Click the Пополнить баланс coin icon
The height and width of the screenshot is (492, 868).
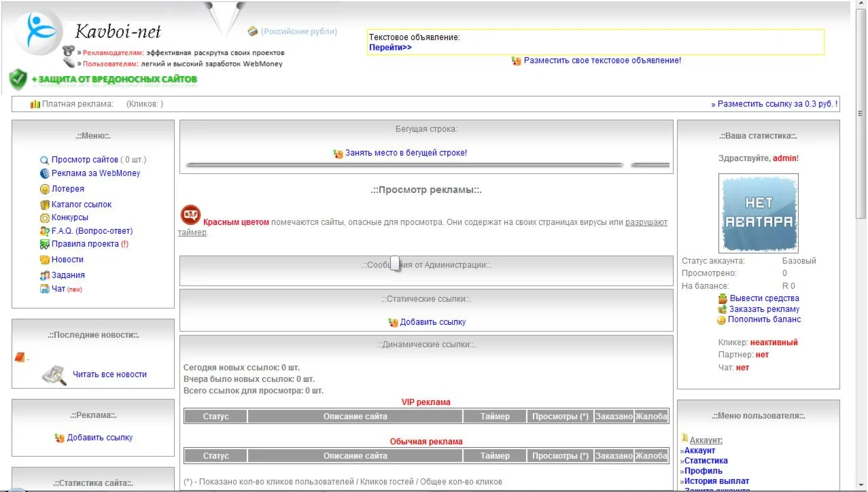click(722, 319)
